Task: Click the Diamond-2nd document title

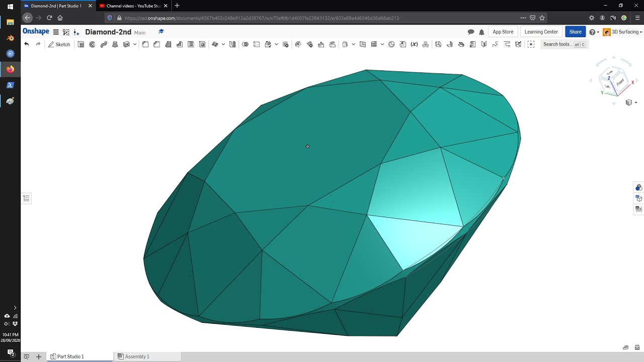Action: point(108,32)
